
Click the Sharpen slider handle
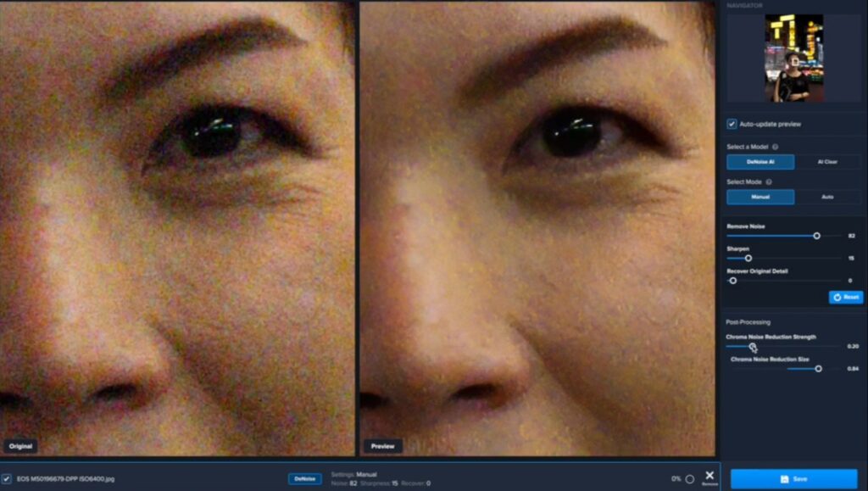(x=748, y=258)
